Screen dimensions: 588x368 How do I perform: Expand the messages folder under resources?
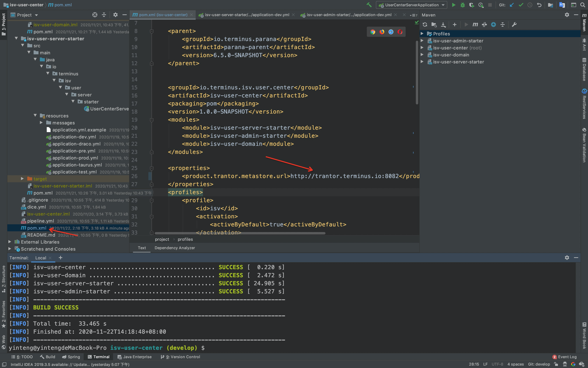(41, 123)
